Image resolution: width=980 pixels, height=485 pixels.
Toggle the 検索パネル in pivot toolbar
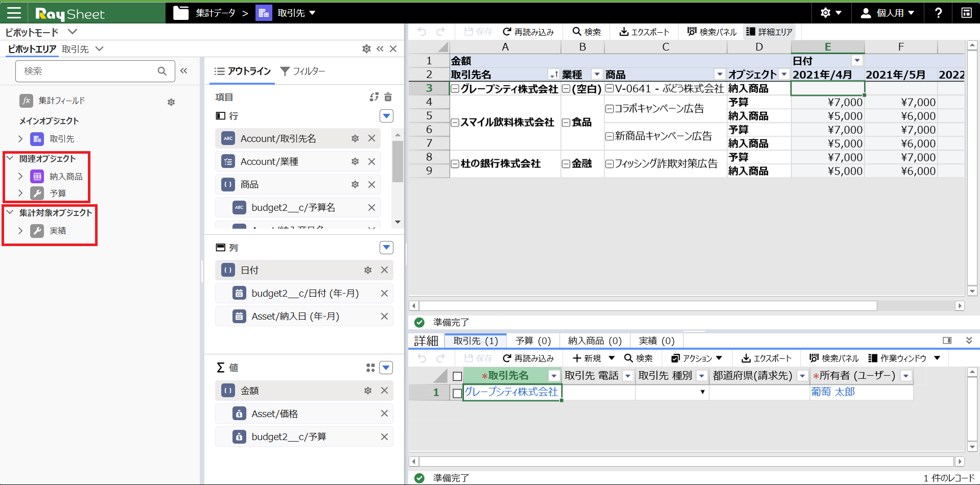[712, 32]
